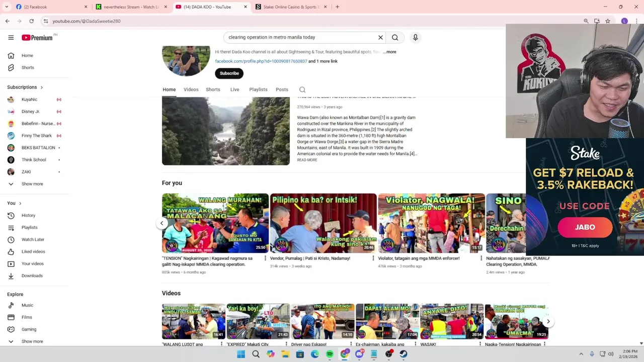The image size is (644, 362).
Task: Open Windows taskbar search
Action: click(256, 354)
